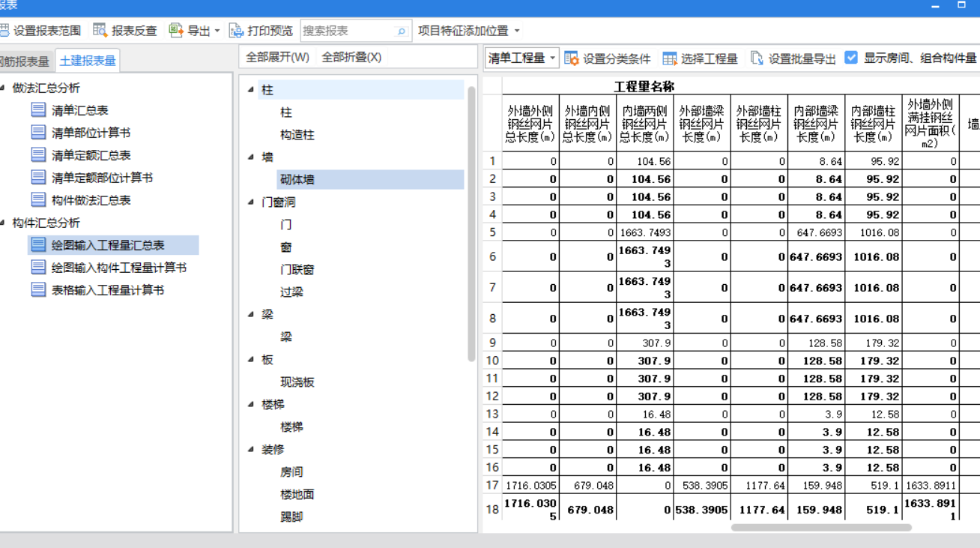Screen dimensions: 980x548
Task: Collapse the 楼梯 category node
Action: pos(251,405)
